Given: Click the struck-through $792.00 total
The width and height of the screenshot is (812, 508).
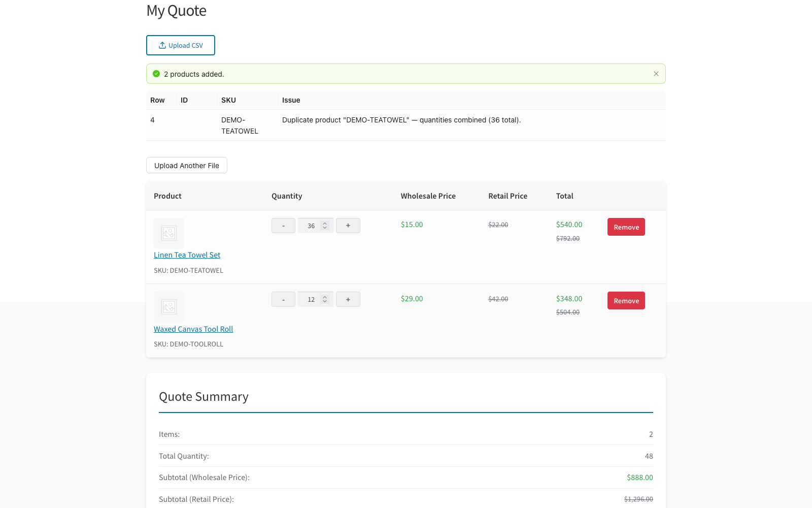Looking at the screenshot, I should [x=567, y=238].
